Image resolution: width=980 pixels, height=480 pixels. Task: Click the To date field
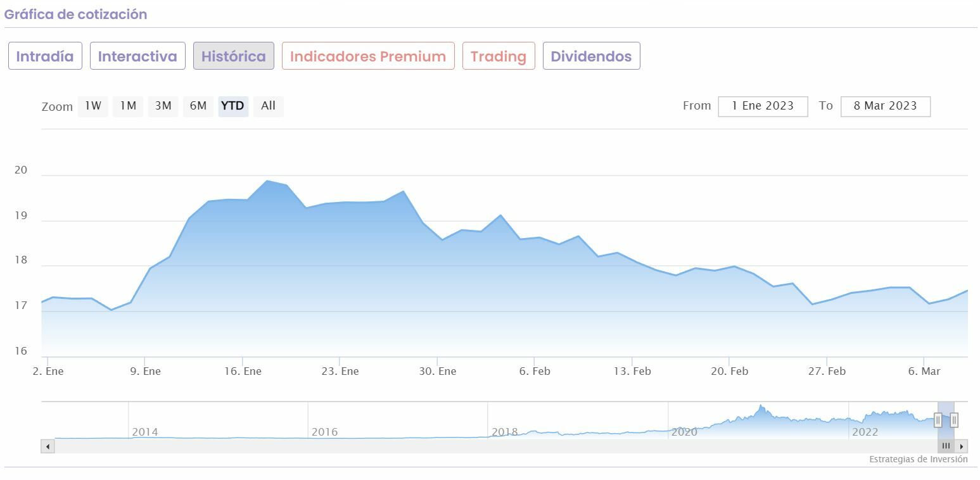pyautogui.click(x=885, y=106)
